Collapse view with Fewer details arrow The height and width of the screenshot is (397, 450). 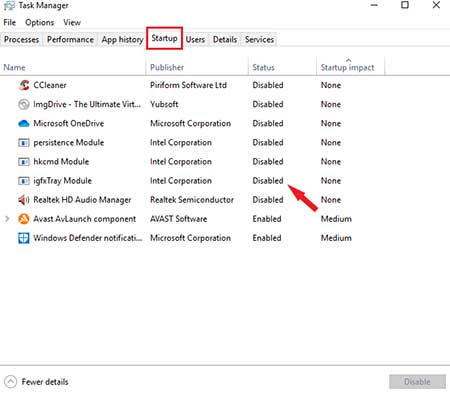[x=10, y=382]
